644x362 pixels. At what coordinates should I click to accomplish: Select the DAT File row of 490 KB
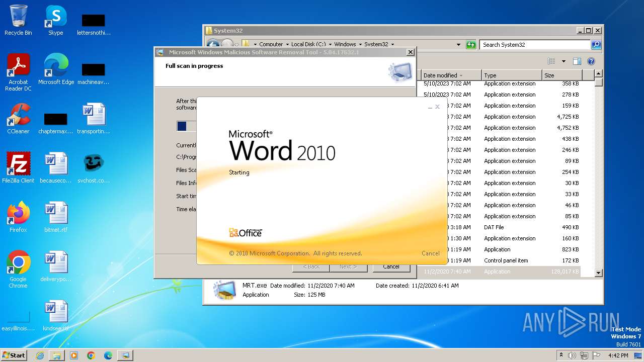(501, 227)
